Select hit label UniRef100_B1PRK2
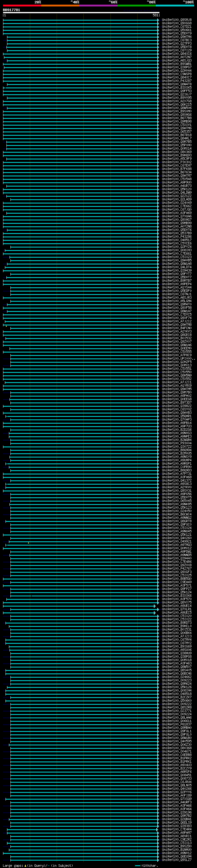The height and width of the screenshot is (868, 197). tap(177, 758)
